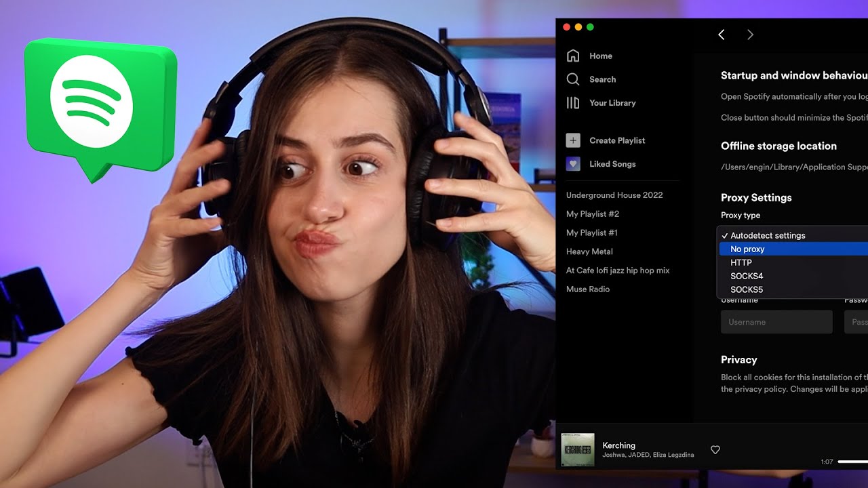Screen dimensions: 868x488
Task: Open Your Library in sidebar
Action: (x=601, y=103)
